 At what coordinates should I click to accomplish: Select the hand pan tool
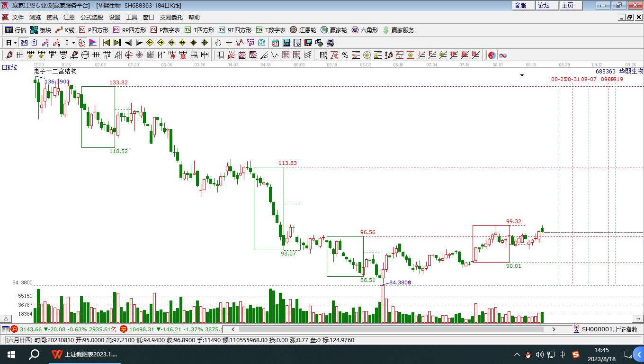(218, 43)
